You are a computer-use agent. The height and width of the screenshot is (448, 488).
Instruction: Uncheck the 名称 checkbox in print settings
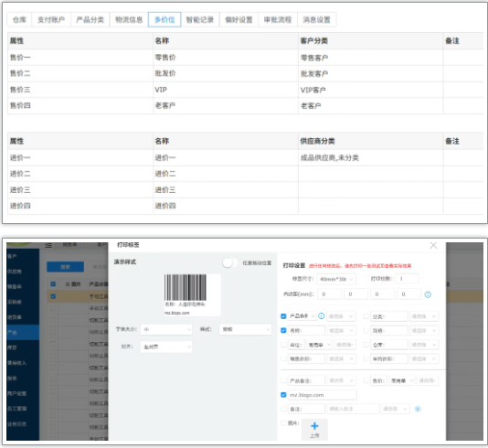283,330
